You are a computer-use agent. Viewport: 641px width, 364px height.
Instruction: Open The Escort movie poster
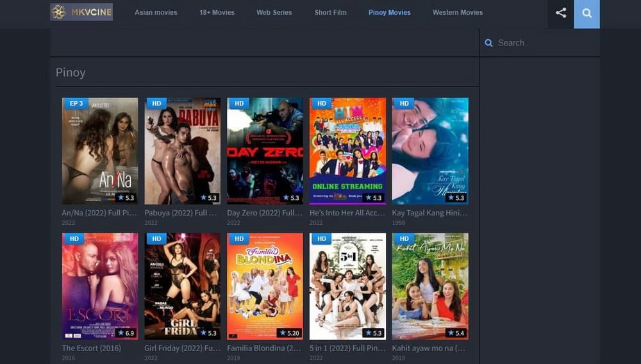tap(100, 286)
